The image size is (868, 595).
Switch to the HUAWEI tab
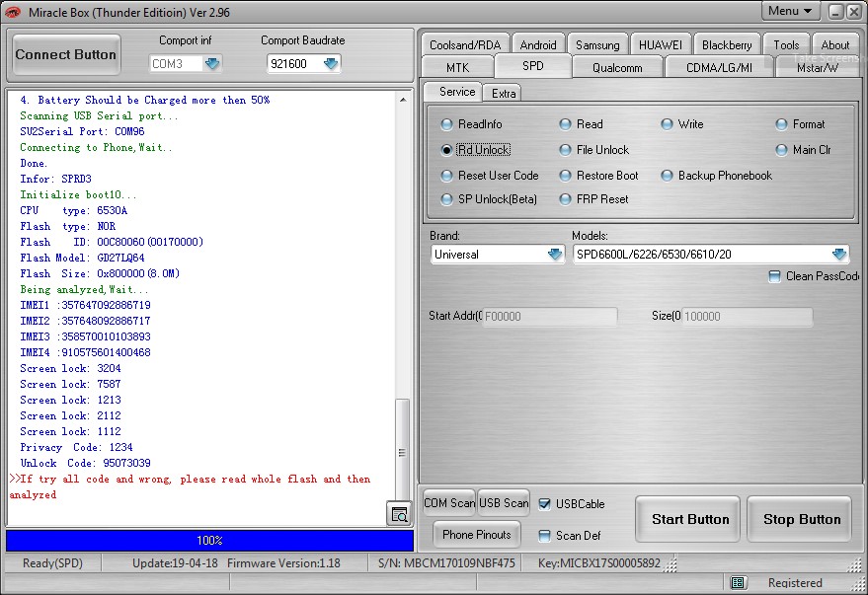pyautogui.click(x=661, y=44)
